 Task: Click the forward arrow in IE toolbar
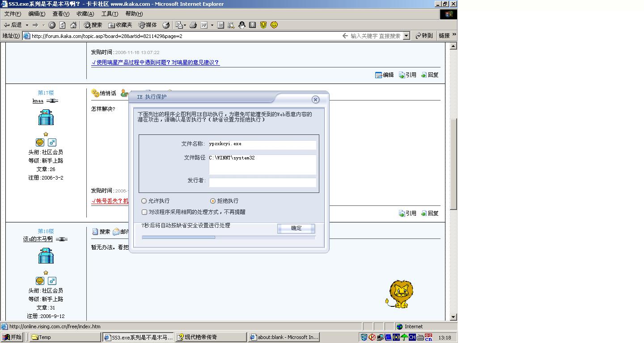click(x=35, y=25)
